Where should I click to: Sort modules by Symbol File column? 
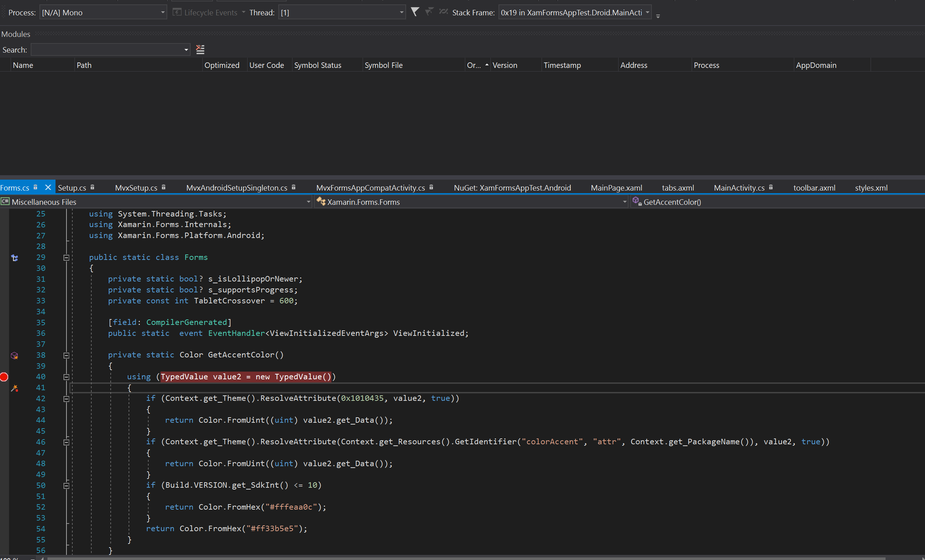coord(414,65)
